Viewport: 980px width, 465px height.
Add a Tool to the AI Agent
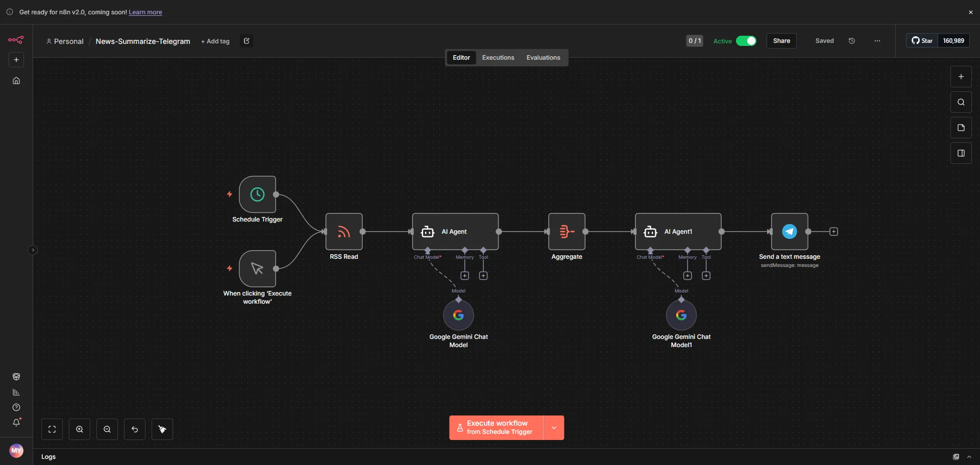tap(483, 276)
